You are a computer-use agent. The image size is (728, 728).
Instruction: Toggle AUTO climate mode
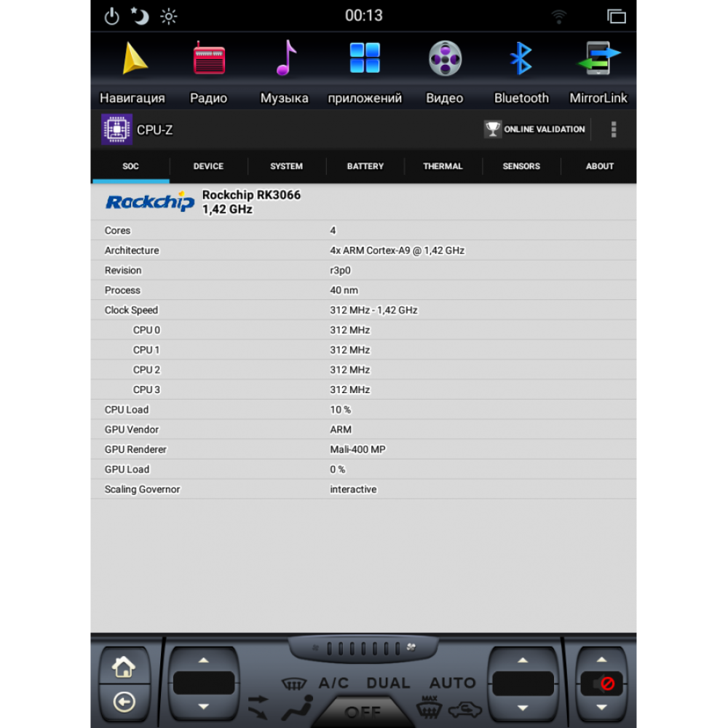(x=453, y=683)
